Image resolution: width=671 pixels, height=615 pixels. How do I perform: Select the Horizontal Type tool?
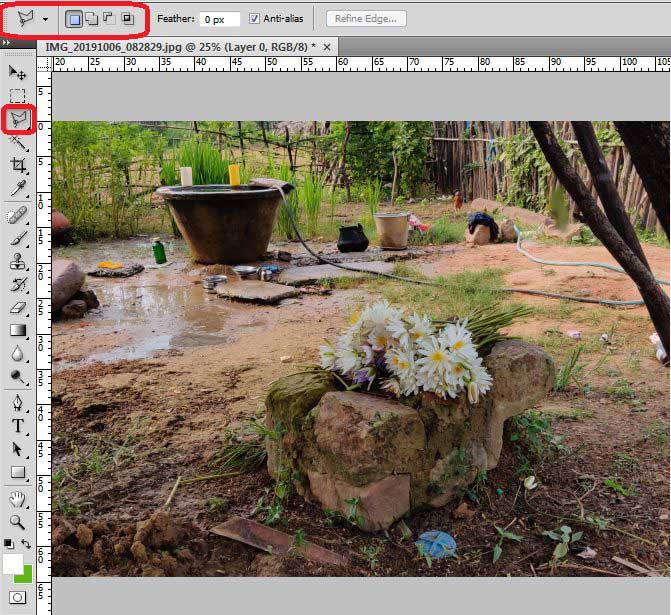coord(18,426)
